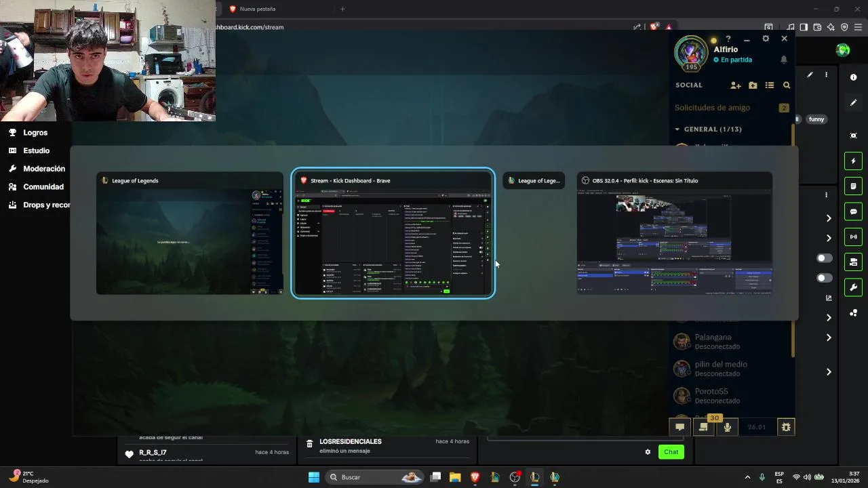Click the add friend icon in Social panel

tap(736, 85)
